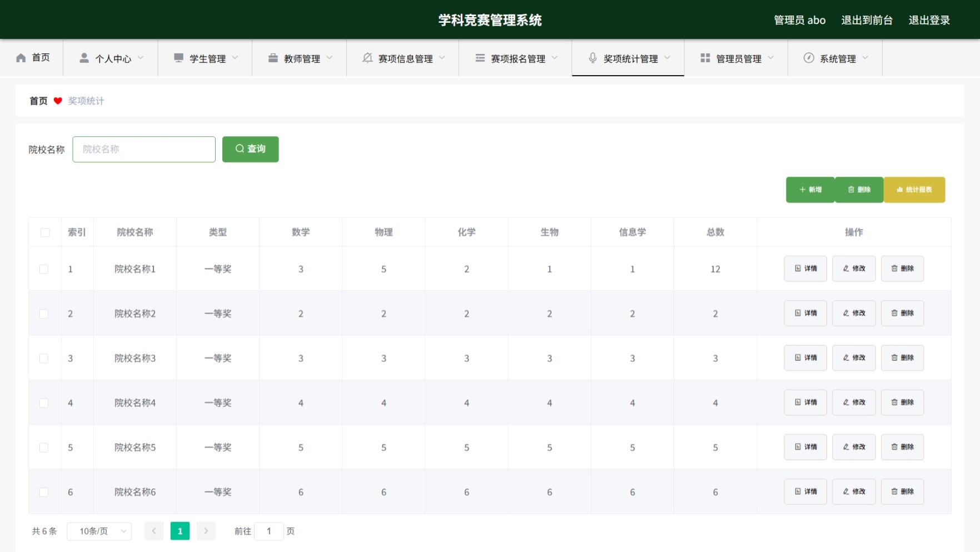980x552 pixels.
Task: Click the go-to page number input
Action: pyautogui.click(x=269, y=531)
